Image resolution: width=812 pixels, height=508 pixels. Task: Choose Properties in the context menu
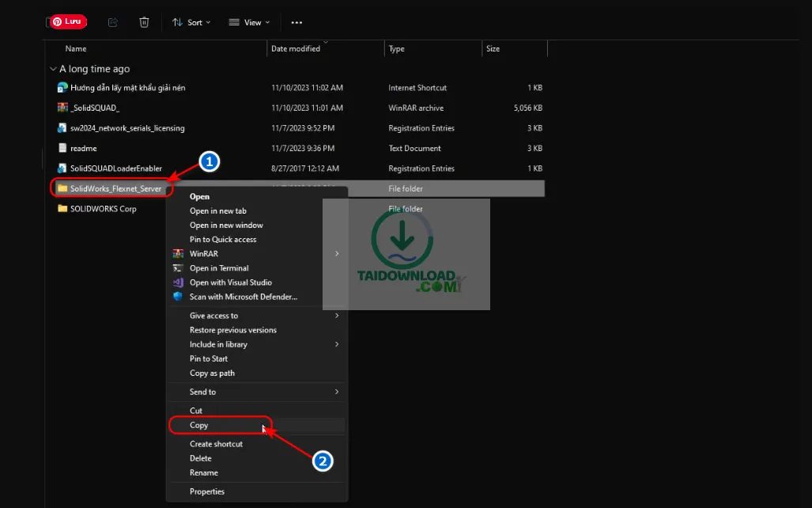click(207, 491)
